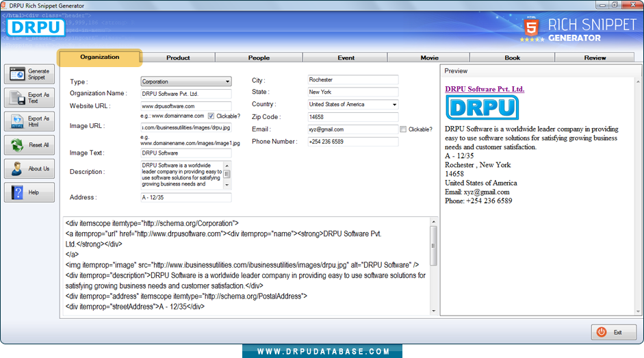Switch to the Product tab
The image size is (644, 358).
[x=178, y=57]
